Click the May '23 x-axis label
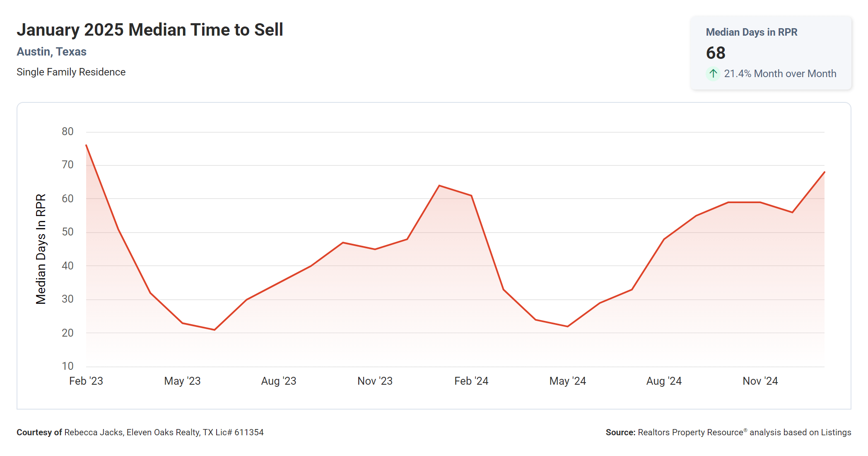The image size is (868, 456). coord(182,381)
